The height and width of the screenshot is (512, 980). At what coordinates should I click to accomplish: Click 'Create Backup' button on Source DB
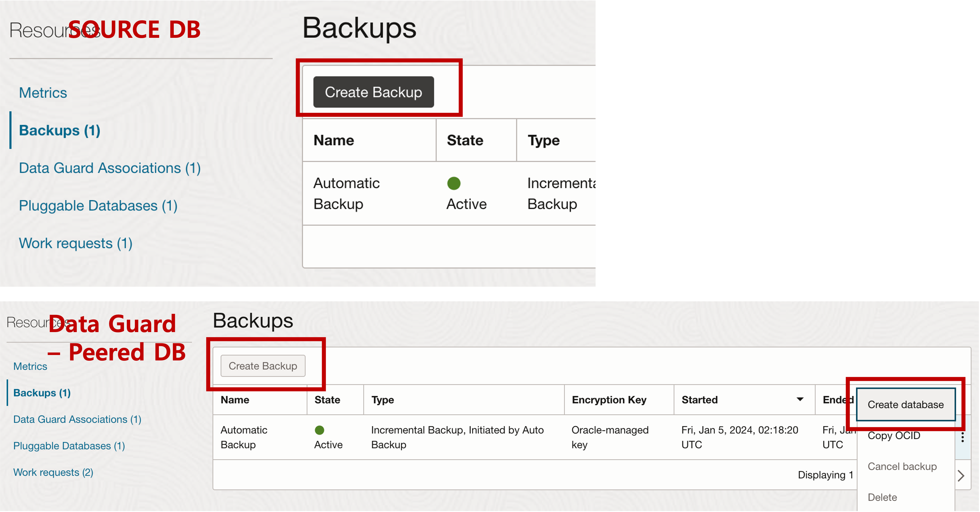point(373,91)
